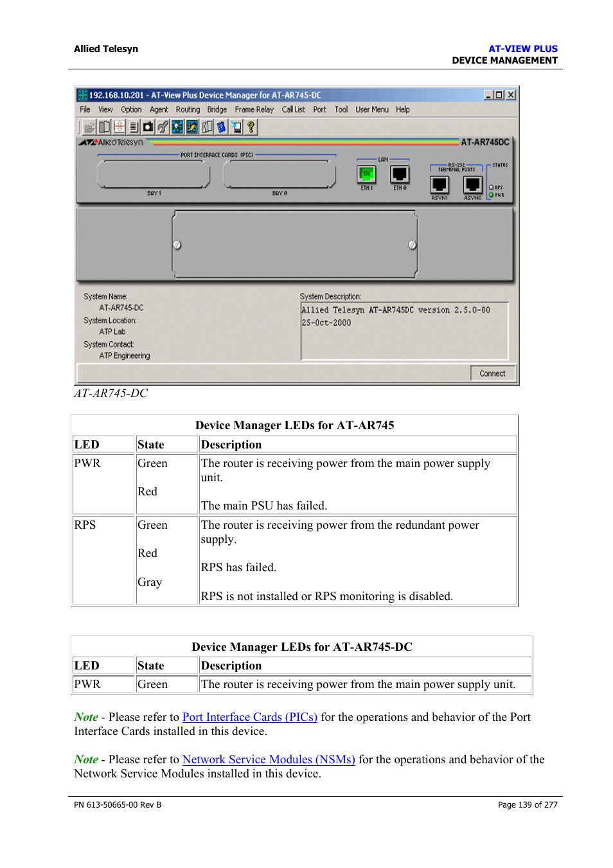
Task: Open the User Menu menu
Action: (372, 110)
